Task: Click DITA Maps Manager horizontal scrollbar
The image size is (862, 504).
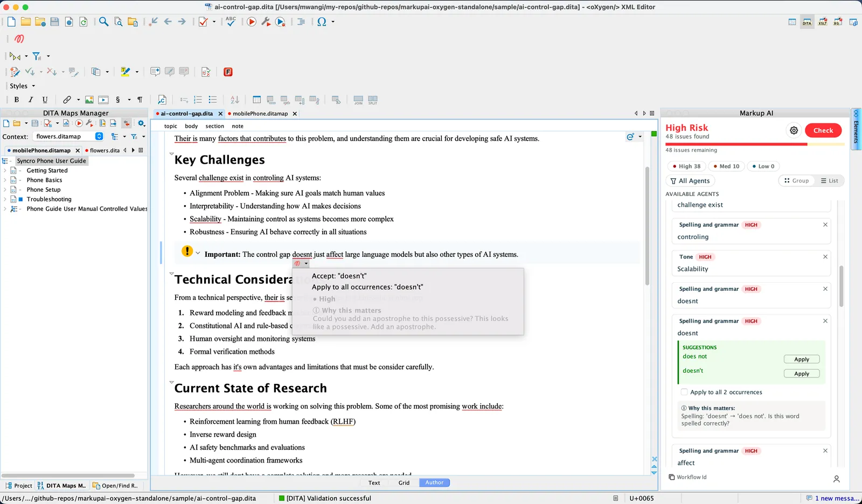Action: pyautogui.click(x=68, y=475)
